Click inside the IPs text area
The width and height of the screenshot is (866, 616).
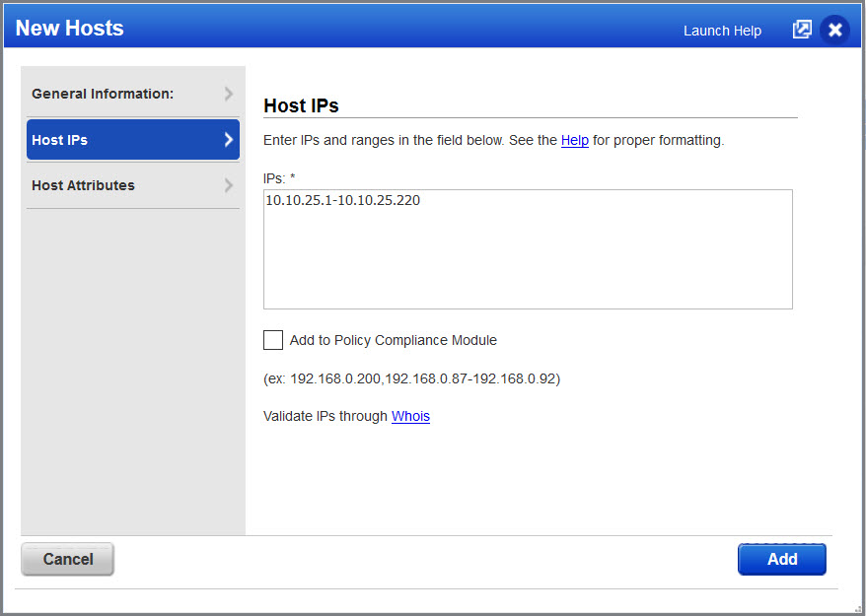coord(528,249)
